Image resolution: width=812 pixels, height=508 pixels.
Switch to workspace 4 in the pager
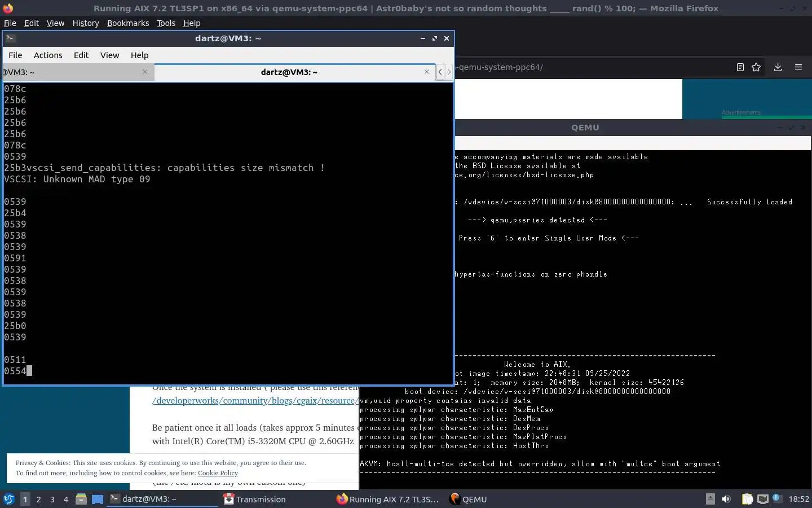coord(66,499)
